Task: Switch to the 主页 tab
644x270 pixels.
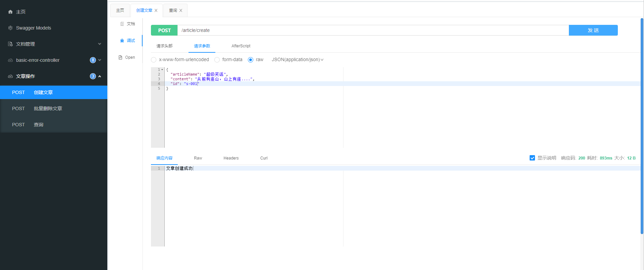Action: click(x=120, y=10)
